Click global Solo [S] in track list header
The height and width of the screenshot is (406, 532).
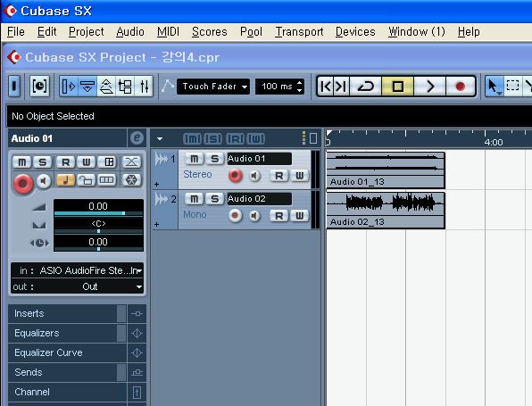(213, 138)
